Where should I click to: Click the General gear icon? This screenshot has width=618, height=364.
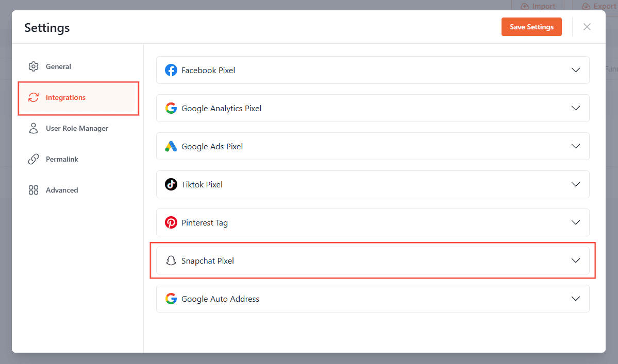34,66
